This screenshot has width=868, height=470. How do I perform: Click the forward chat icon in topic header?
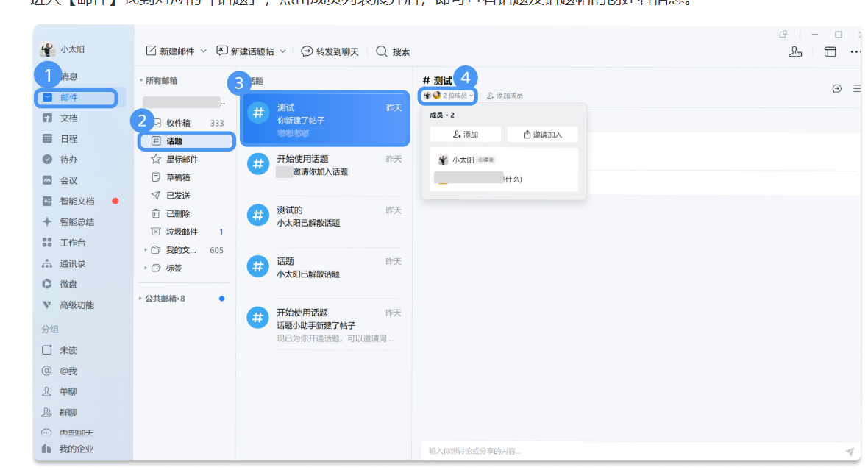(837, 88)
